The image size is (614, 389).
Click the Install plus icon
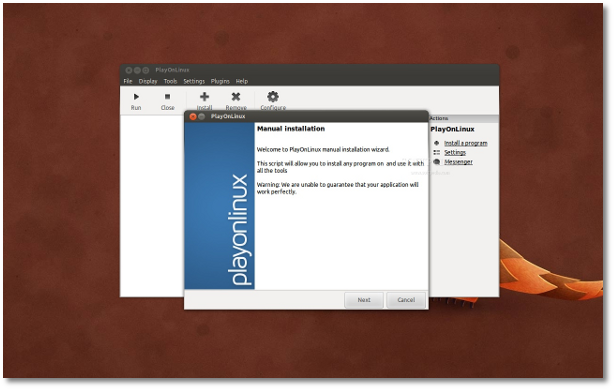click(x=204, y=97)
